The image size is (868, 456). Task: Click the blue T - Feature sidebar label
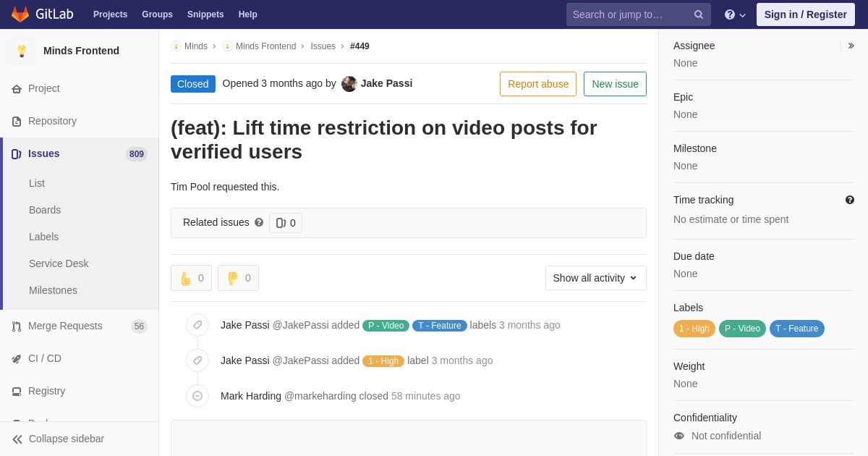[x=797, y=329]
